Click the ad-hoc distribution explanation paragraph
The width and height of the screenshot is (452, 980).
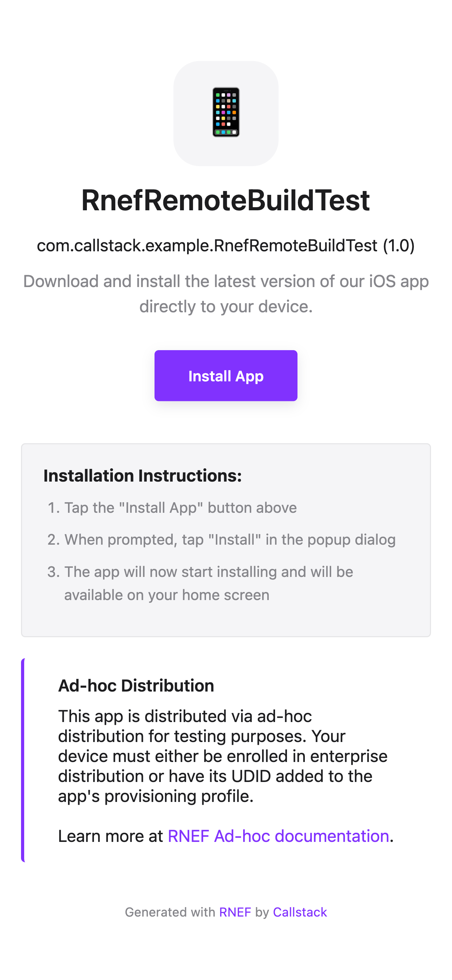click(x=222, y=756)
